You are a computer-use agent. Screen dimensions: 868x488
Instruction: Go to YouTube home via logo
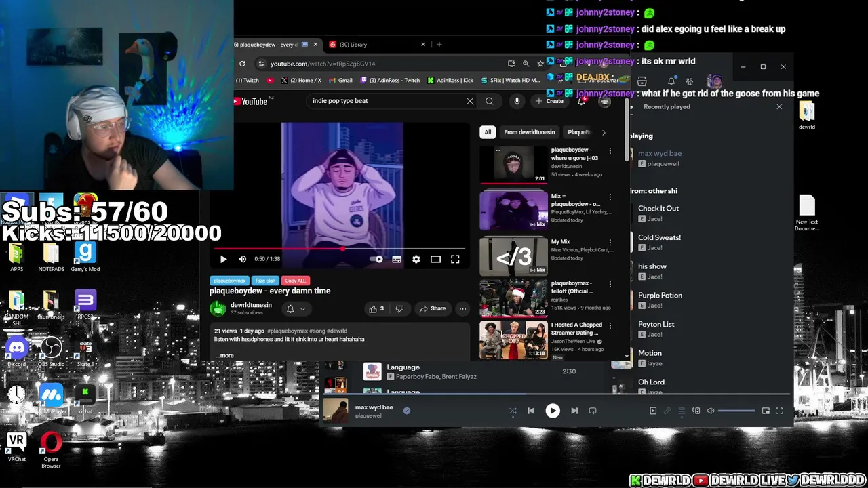[250, 102]
